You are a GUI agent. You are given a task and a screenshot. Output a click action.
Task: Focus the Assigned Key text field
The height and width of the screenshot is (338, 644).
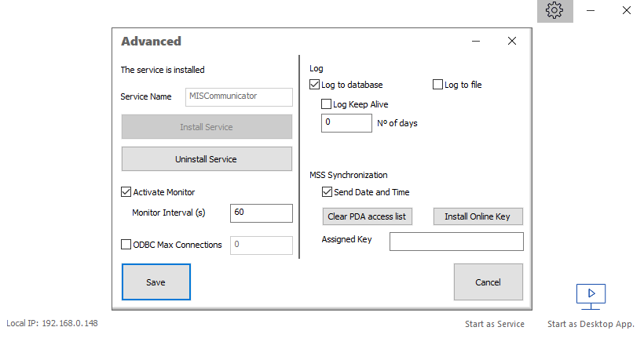click(x=456, y=241)
